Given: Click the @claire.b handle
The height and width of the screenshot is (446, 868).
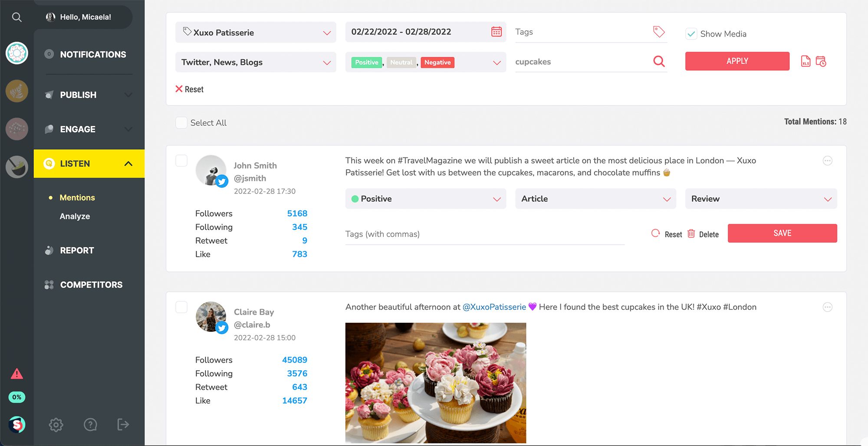Looking at the screenshot, I should 252,325.
